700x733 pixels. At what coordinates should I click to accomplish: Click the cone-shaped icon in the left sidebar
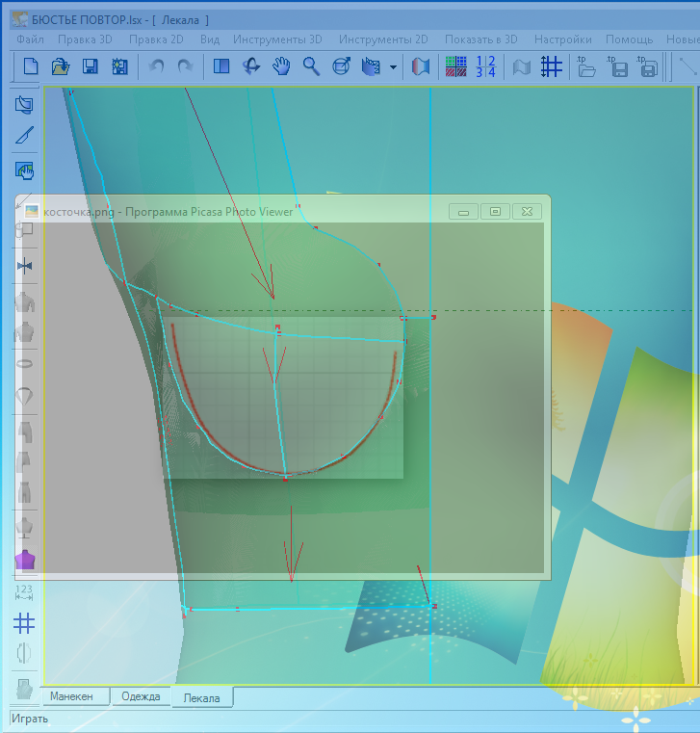tap(25, 397)
